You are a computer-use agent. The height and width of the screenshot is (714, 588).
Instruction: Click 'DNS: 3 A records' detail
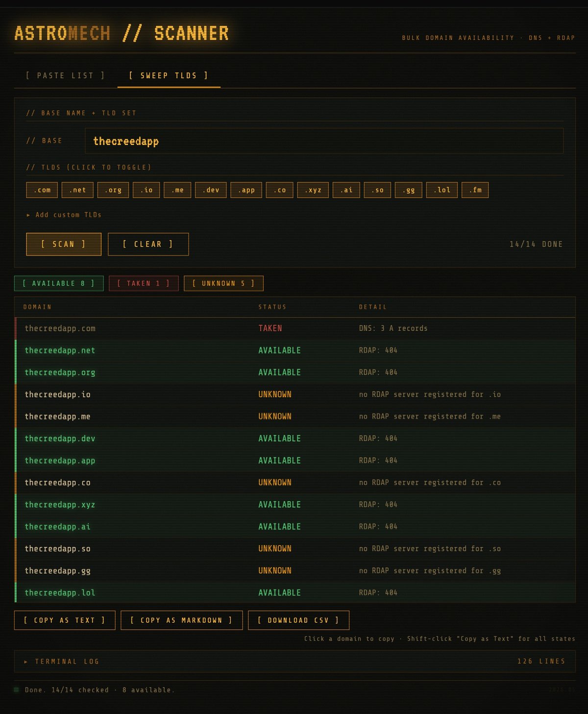[x=393, y=329]
